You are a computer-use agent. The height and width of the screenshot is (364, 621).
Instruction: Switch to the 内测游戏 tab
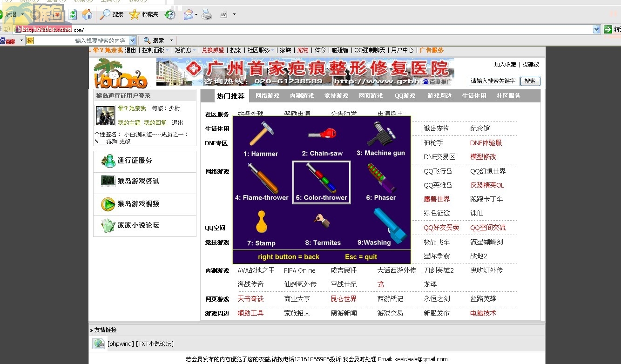point(302,96)
